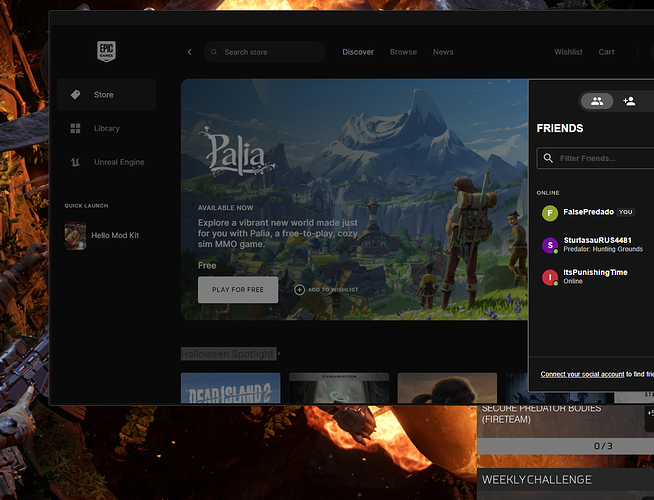Open the Discover tab

coord(358,52)
